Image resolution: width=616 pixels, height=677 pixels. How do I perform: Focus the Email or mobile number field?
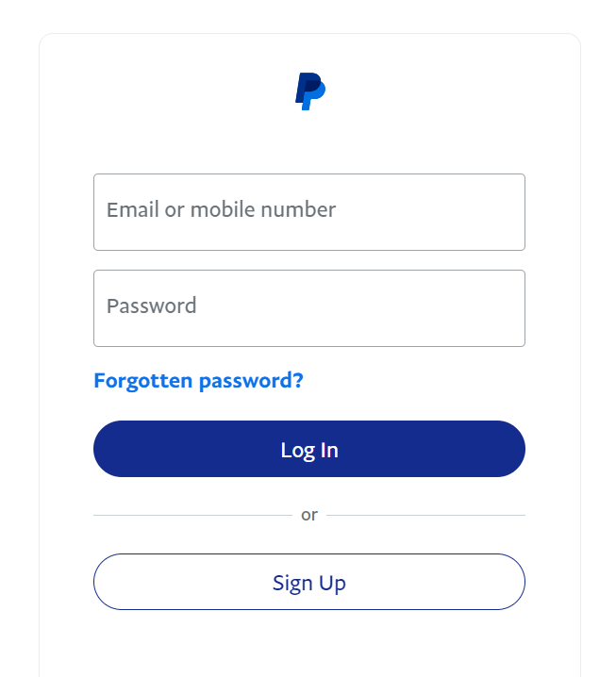(x=308, y=212)
